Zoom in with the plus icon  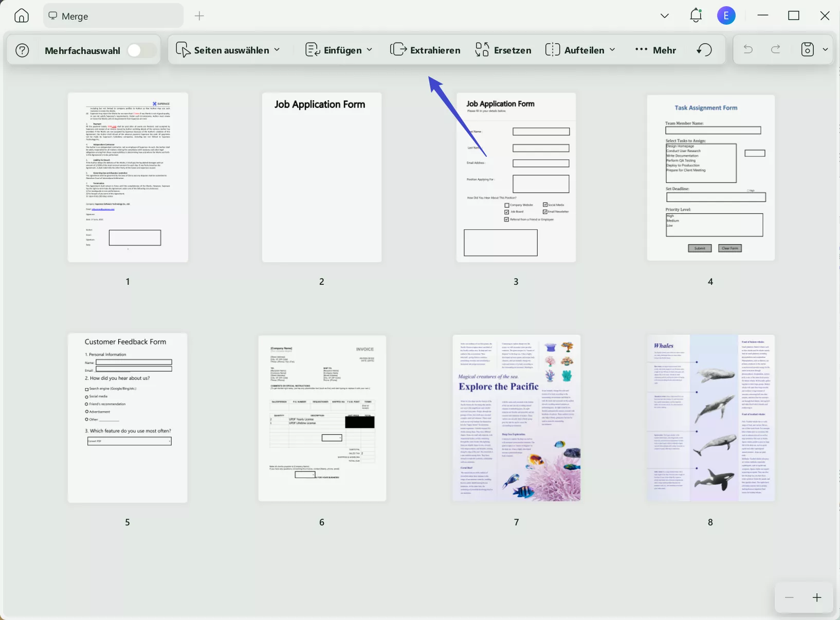(x=817, y=597)
